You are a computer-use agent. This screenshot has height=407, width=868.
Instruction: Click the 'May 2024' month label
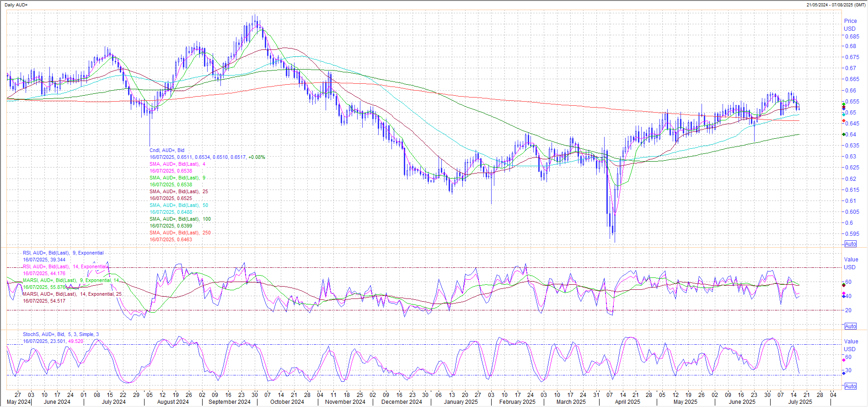coord(19,402)
